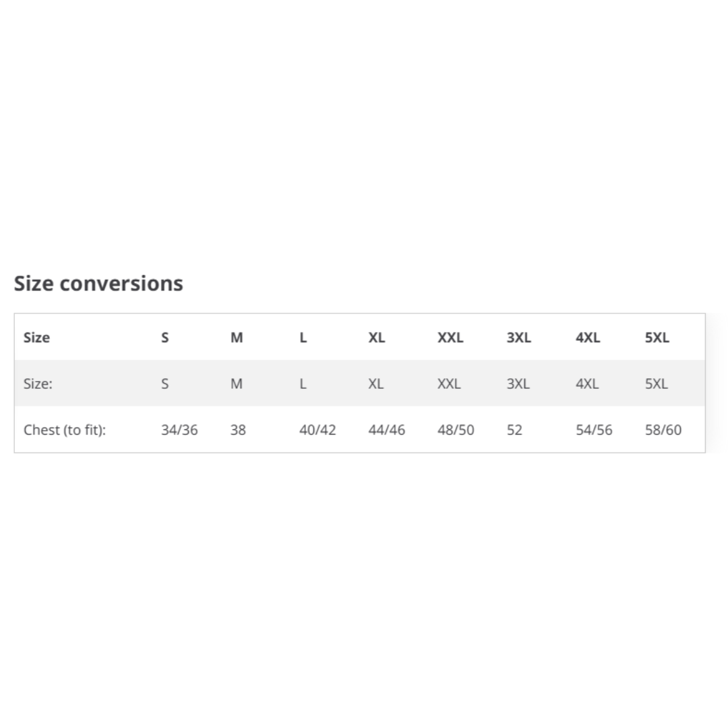Screen dimensions: 728x728
Task: Click non-bold S in the "Size:" row
Action: coord(165,384)
